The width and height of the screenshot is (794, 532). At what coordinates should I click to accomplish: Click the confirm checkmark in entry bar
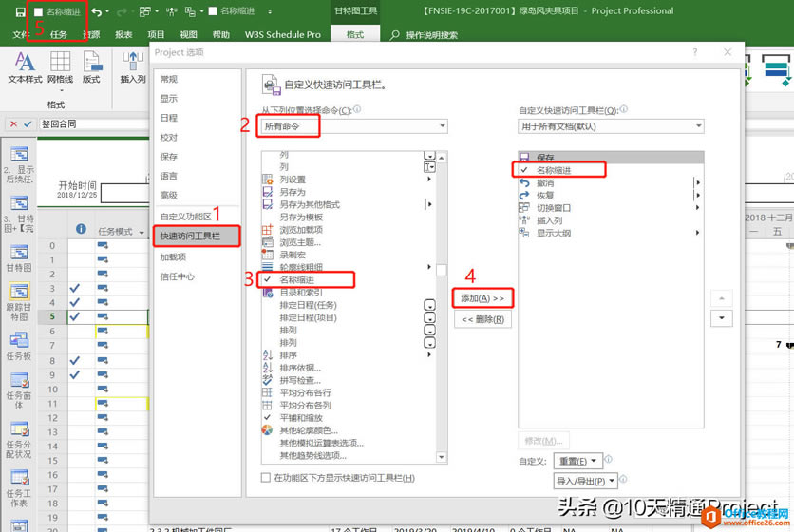pyautogui.click(x=28, y=124)
